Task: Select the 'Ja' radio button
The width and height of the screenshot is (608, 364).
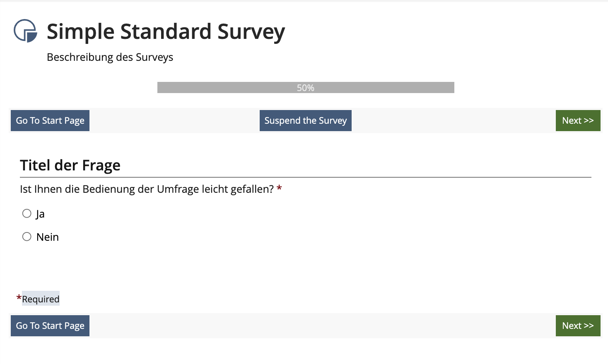Action: click(x=27, y=213)
